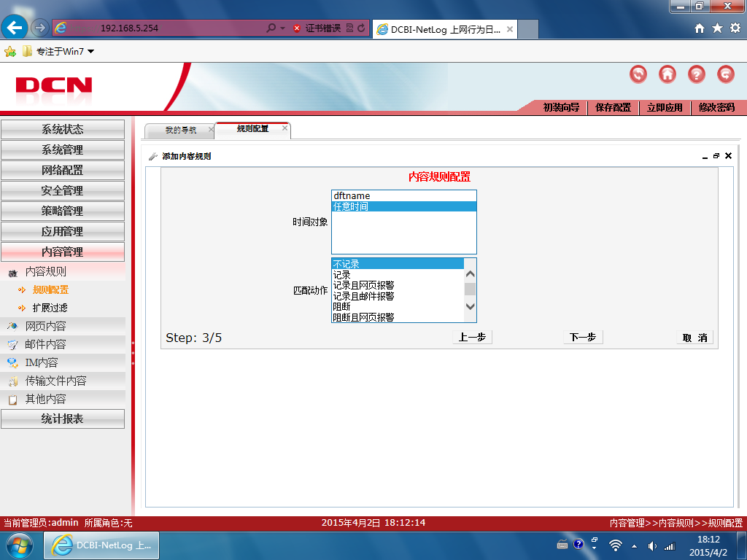
Task: Open IE favorites star icon
Action: [x=717, y=28]
